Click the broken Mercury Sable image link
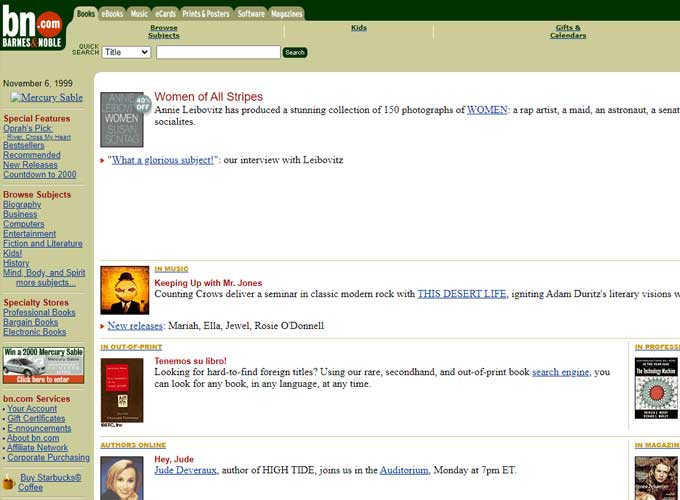 tap(47, 98)
